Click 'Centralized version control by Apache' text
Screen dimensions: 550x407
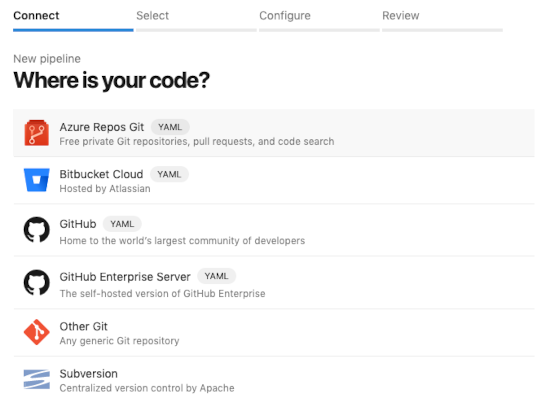[x=147, y=388]
